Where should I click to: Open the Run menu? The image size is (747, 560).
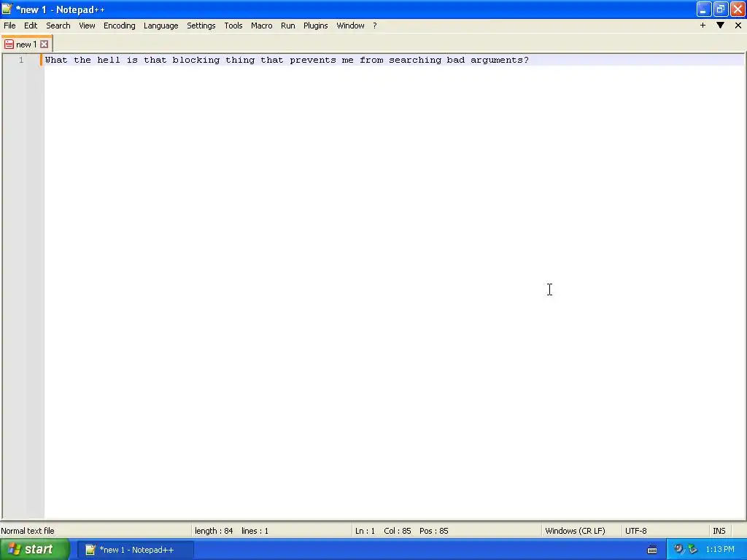(287, 26)
